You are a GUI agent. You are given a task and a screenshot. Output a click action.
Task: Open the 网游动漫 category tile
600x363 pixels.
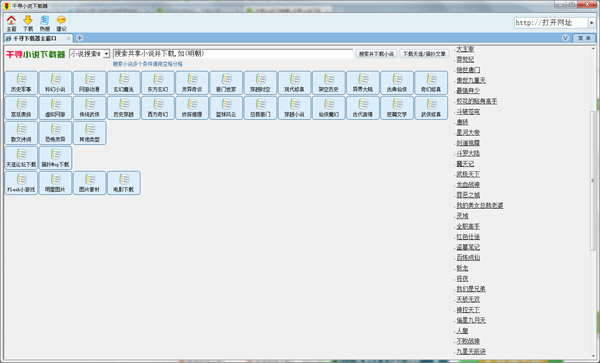coord(90,83)
